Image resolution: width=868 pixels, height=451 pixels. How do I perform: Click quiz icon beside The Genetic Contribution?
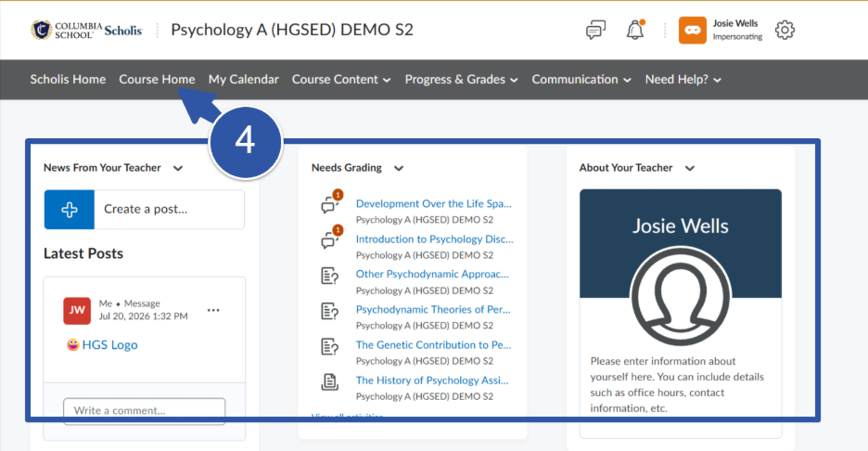(x=330, y=346)
